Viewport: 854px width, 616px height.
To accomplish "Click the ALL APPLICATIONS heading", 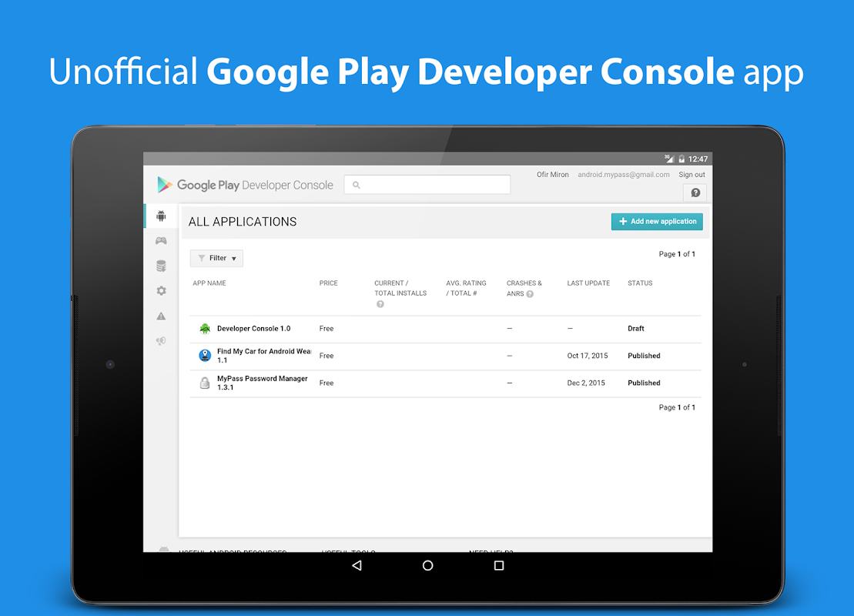I will pyautogui.click(x=243, y=222).
